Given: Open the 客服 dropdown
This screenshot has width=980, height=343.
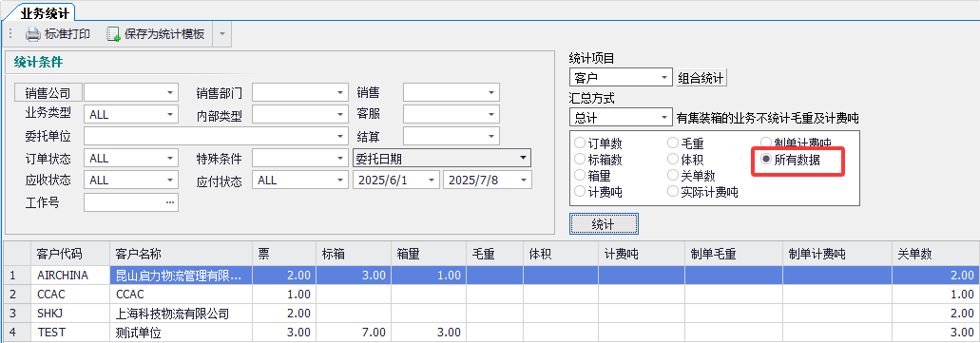Looking at the screenshot, I should (x=491, y=114).
